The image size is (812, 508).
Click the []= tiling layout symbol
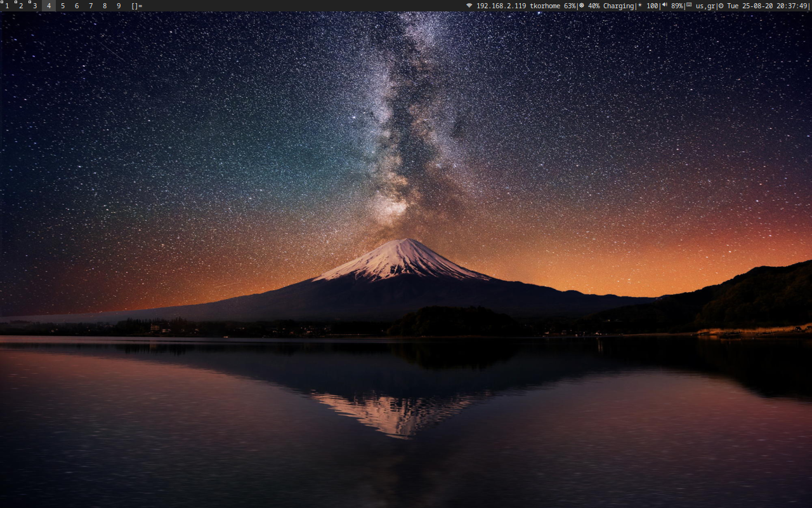pos(136,6)
